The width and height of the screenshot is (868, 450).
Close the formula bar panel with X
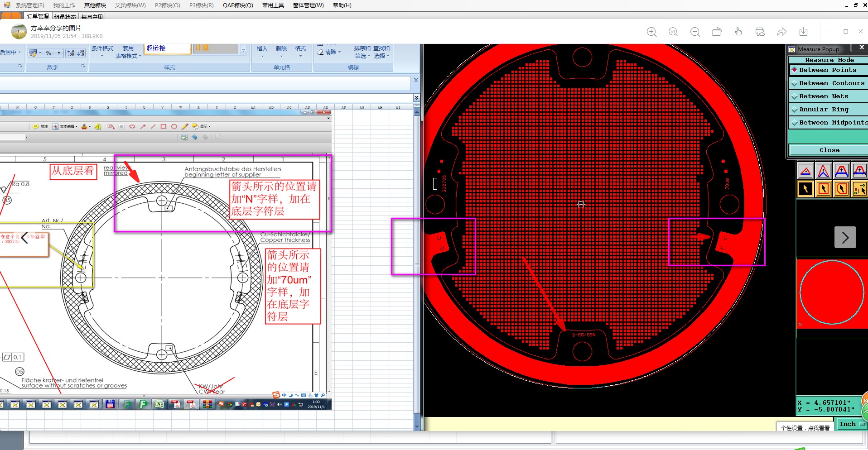(x=416, y=80)
